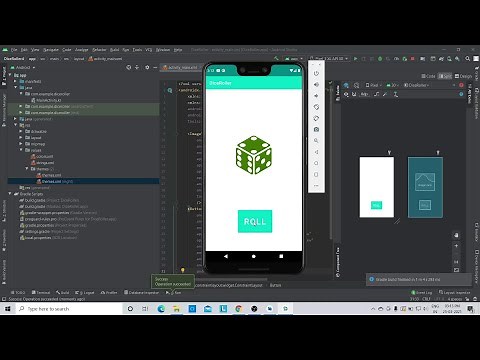Viewport: 480px width, 360px height.
Task: Click the Windows search box
Action: (x=69, y=309)
